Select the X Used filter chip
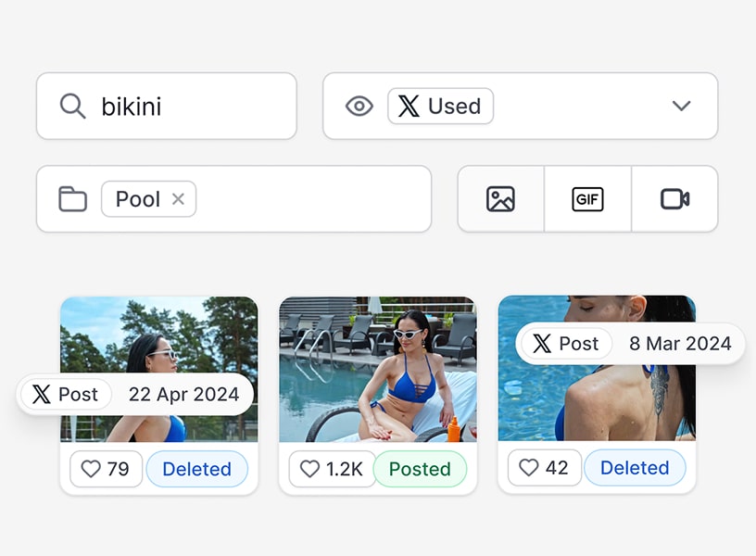Viewport: 756px width, 556px height. (x=440, y=107)
